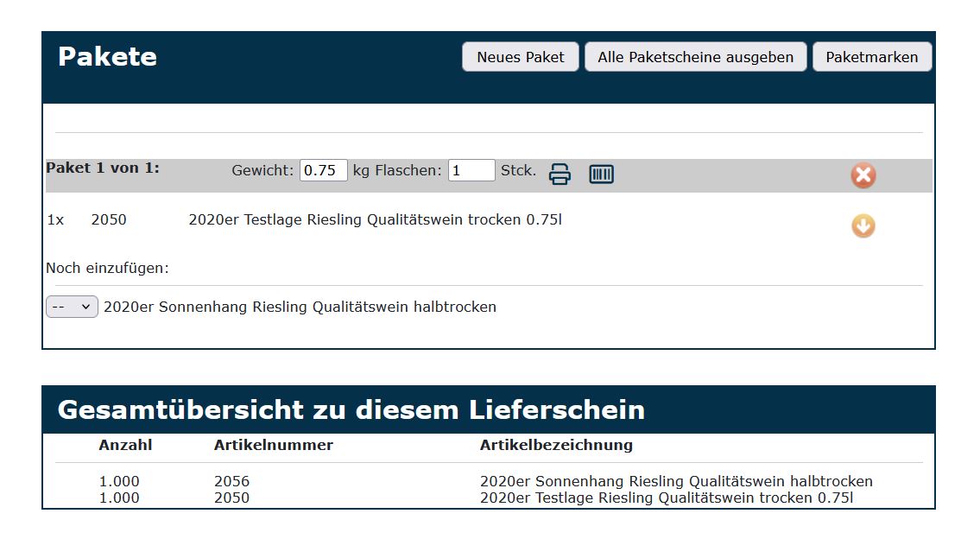Click the Flaschen count field
The height and width of the screenshot is (539, 980).
click(471, 170)
